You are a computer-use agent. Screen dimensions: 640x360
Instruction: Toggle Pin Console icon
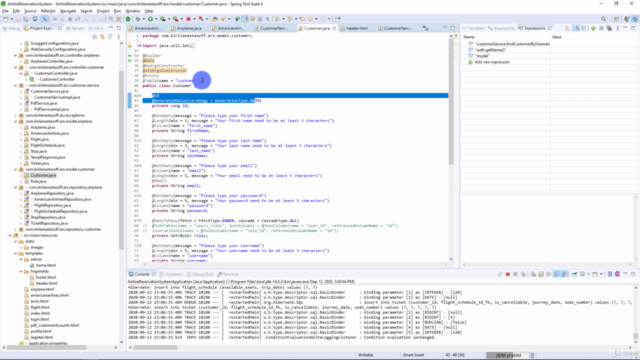(x=575, y=274)
